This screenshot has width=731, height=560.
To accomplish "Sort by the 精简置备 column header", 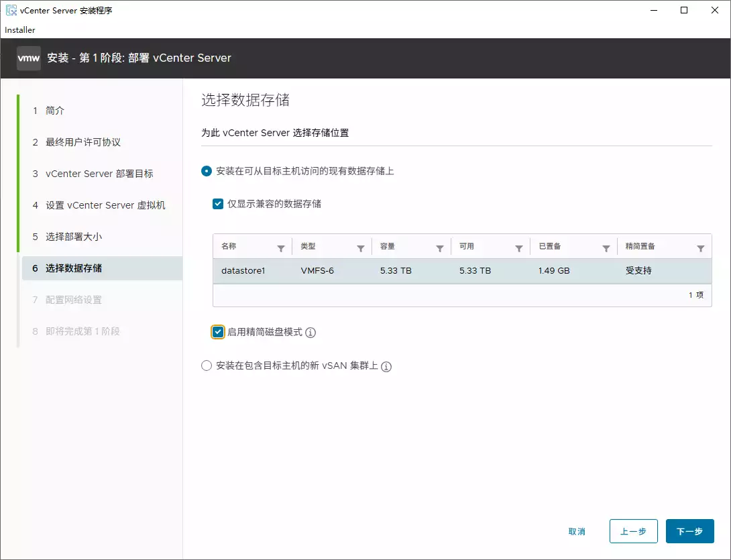I will [640, 246].
